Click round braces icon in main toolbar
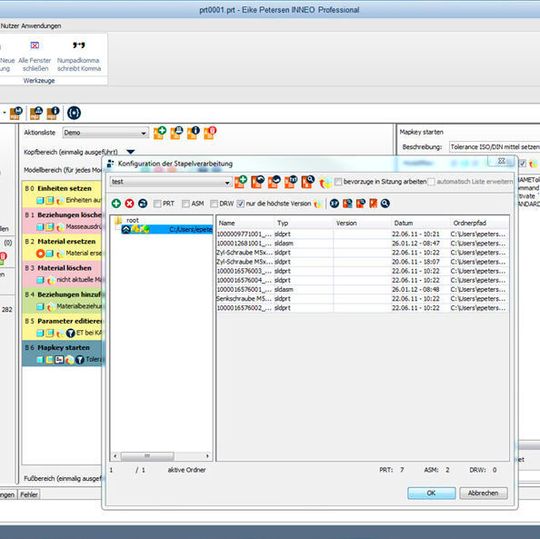540x539 pixels. pyautogui.click(x=74, y=113)
